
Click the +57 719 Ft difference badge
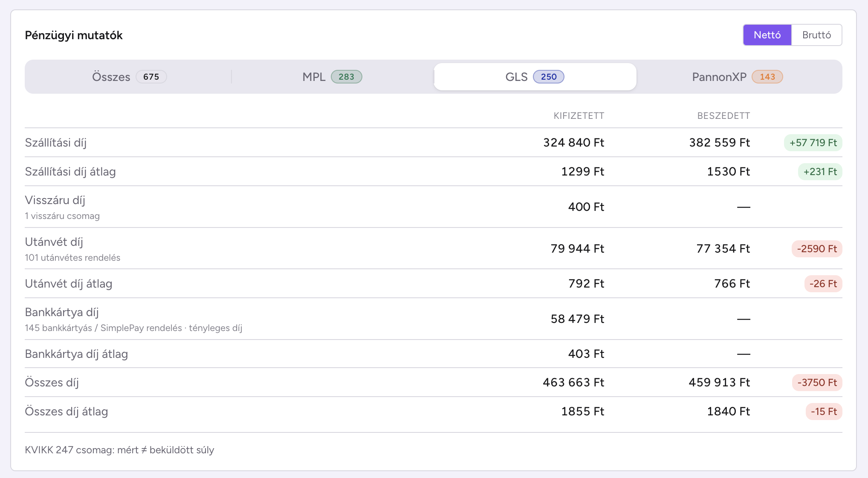click(x=813, y=143)
